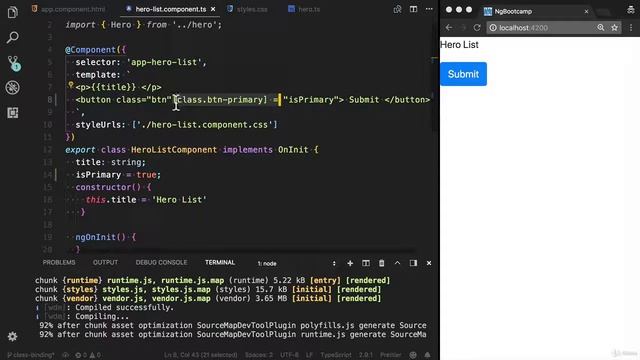
Task: Click the zoom magnifier in address bar
Action: pyautogui.click(x=601, y=28)
